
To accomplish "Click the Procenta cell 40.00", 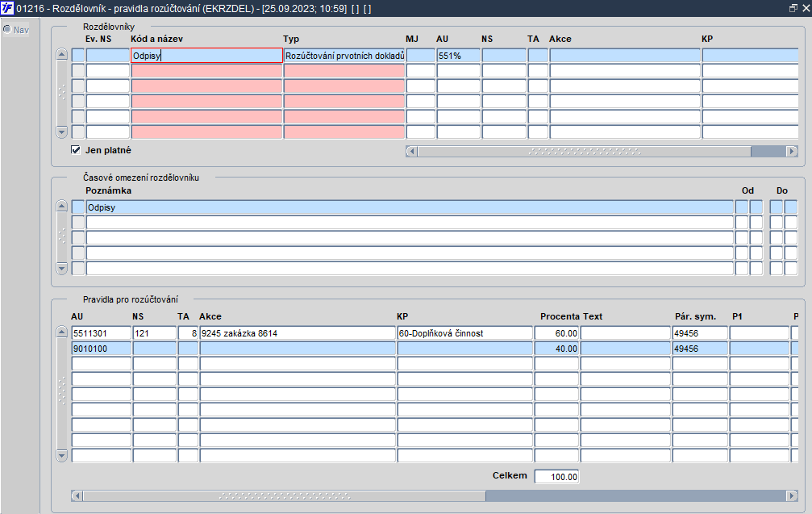I will [556, 349].
